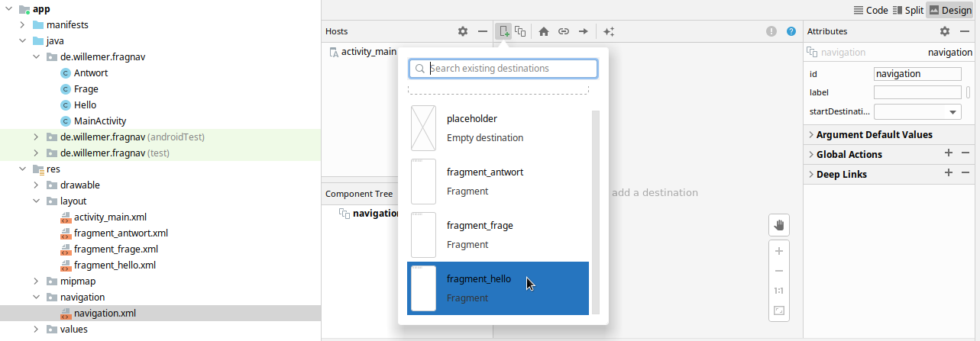Expand the Argument Default Values section
Screen dimensions: 980x341
coord(811,134)
